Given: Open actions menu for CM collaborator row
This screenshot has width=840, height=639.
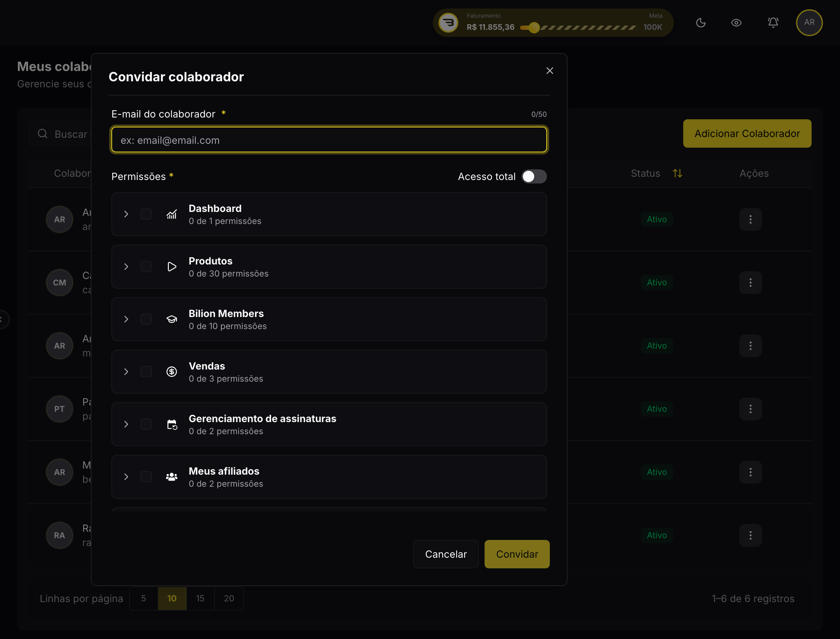Looking at the screenshot, I should pos(750,283).
